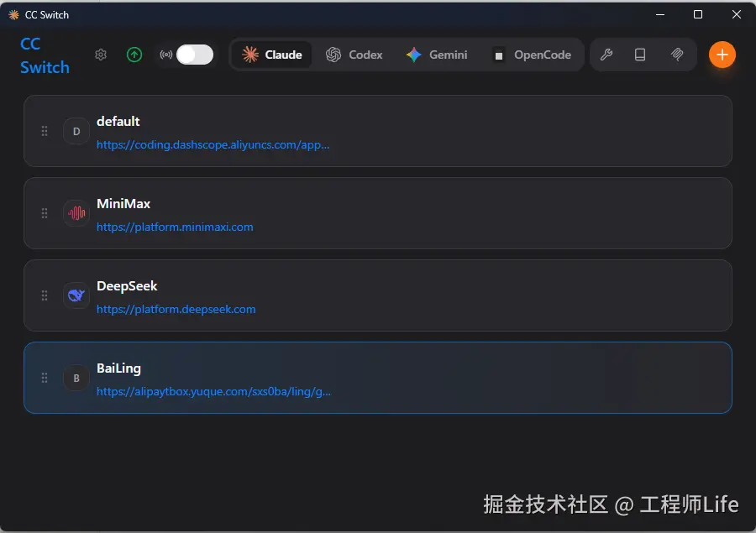This screenshot has height=533, width=756.
Task: Click the drag handle on the BaiLing row
Action: click(45, 378)
